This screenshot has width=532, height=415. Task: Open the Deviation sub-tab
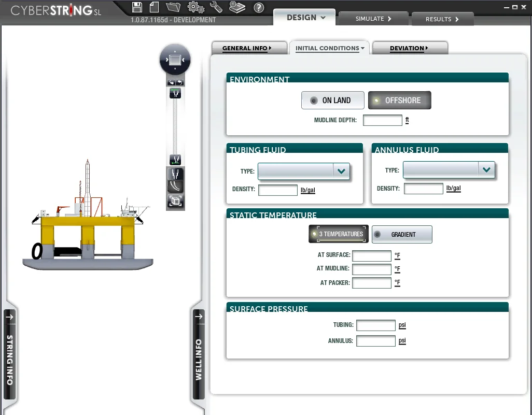tap(410, 48)
